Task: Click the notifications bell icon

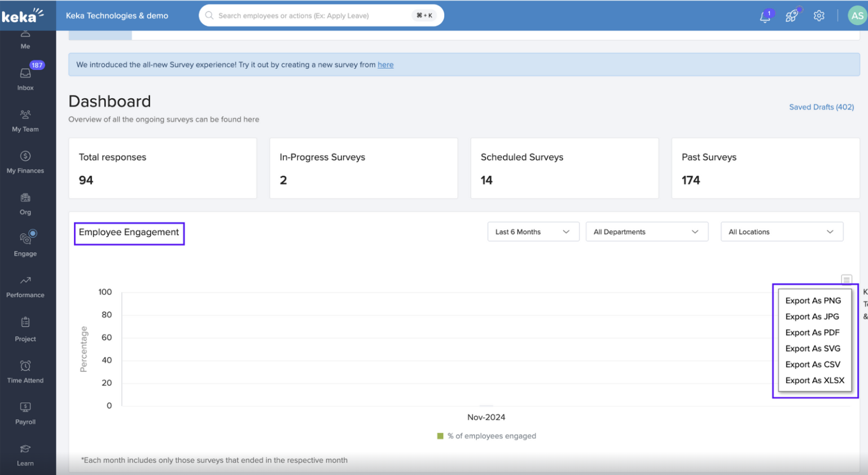Action: [765, 16]
